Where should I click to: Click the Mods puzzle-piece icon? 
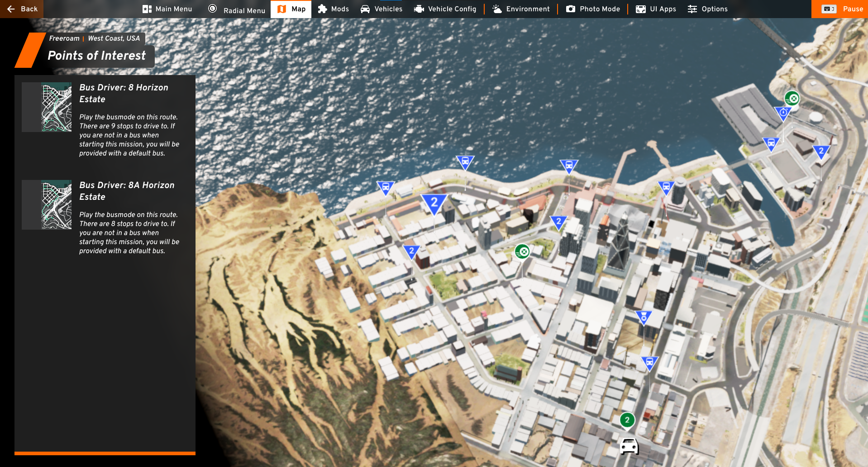(322, 9)
